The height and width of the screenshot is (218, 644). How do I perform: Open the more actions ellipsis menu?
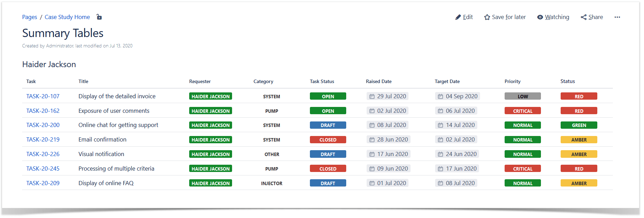pyautogui.click(x=617, y=17)
